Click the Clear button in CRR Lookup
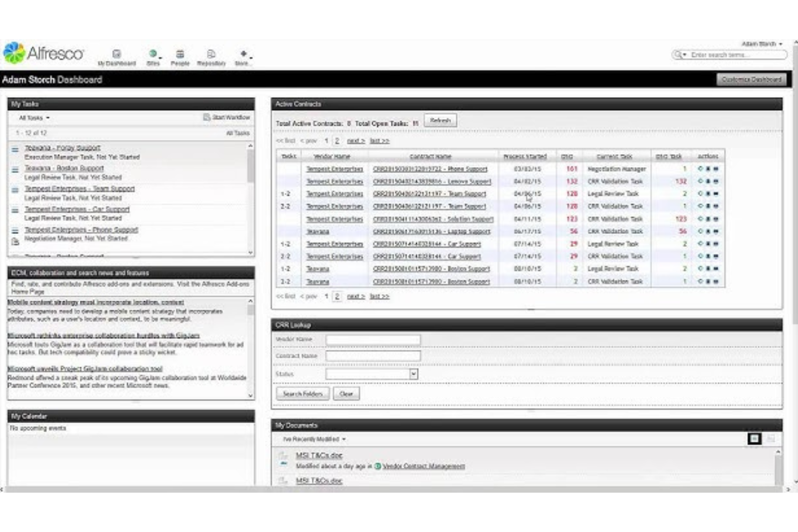 [x=346, y=394]
